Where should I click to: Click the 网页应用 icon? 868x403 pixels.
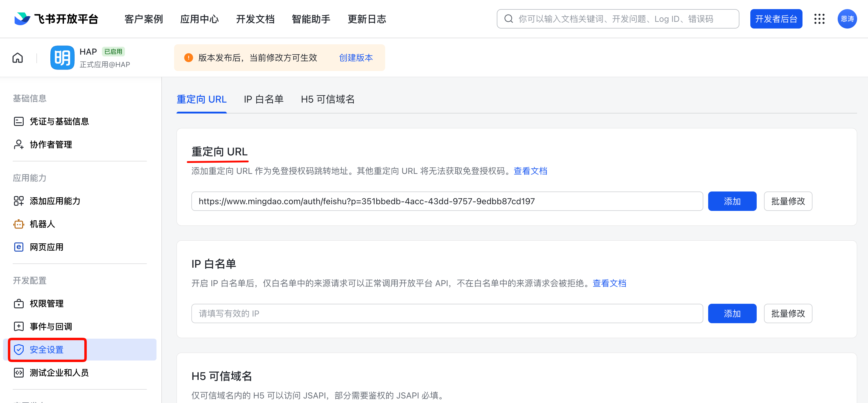pyautogui.click(x=19, y=247)
